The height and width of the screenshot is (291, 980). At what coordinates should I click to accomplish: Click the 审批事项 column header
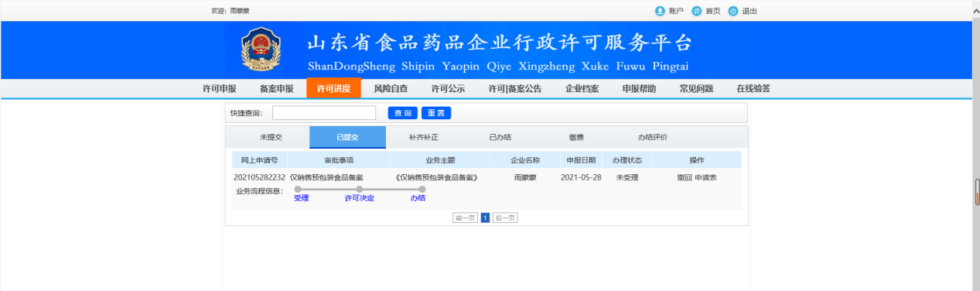339,160
